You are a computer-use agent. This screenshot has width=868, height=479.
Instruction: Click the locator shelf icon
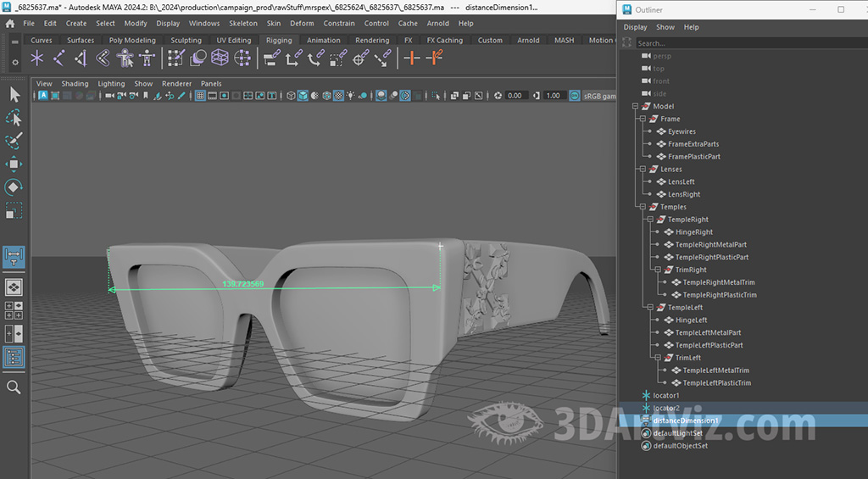pyautogui.click(x=37, y=58)
